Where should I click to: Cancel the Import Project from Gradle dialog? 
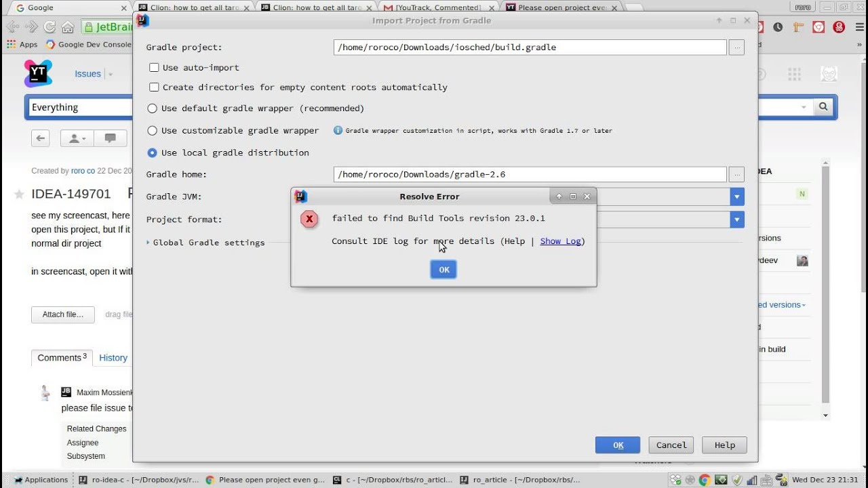pyautogui.click(x=671, y=445)
